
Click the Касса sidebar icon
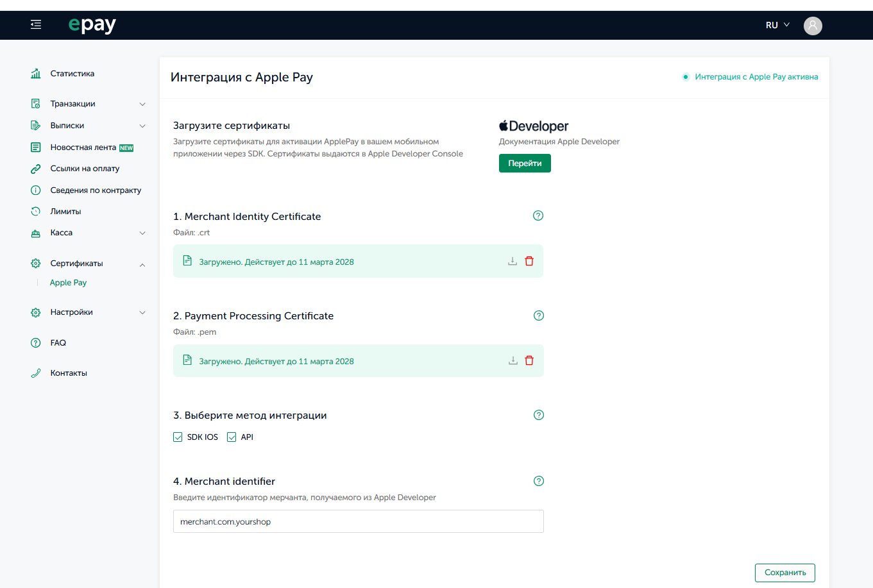click(x=36, y=233)
